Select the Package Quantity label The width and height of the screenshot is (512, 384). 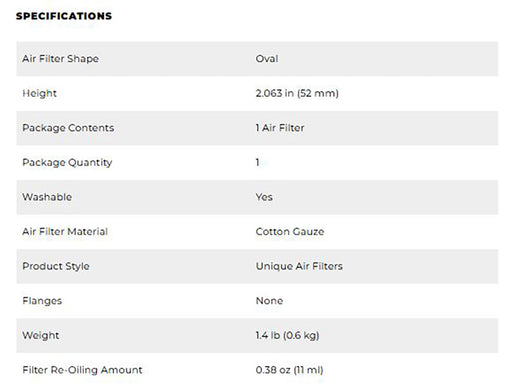tap(67, 163)
